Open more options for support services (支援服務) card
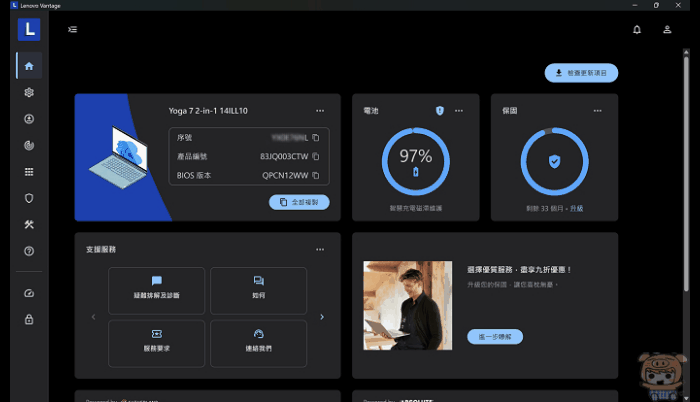Image resolution: width=700 pixels, height=402 pixels. tap(320, 250)
